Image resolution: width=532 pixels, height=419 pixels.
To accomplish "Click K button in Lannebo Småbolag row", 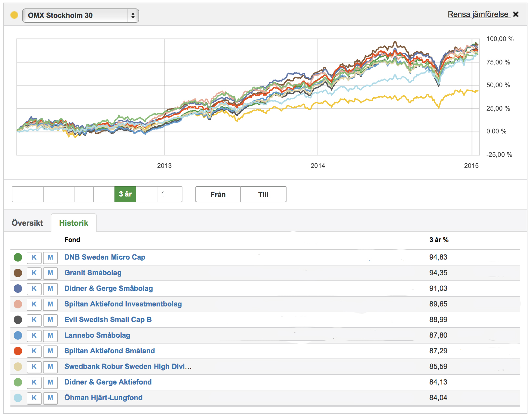I will pyautogui.click(x=34, y=335).
